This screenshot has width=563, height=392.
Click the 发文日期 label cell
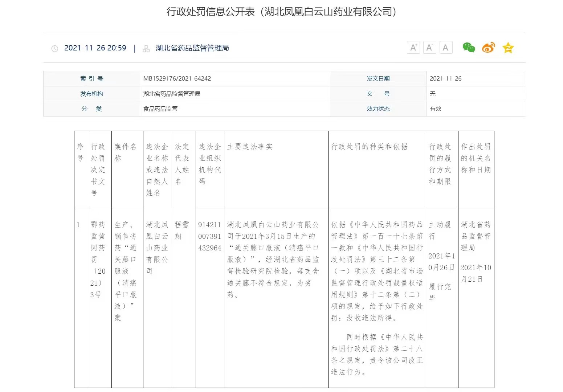(378, 79)
